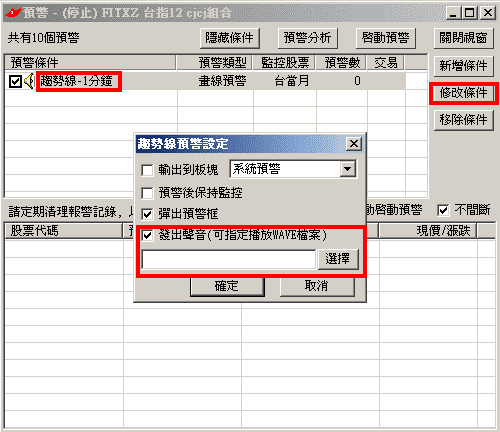Maximize the 預警 window
This screenshot has width=500, height=432.
click(x=470, y=13)
